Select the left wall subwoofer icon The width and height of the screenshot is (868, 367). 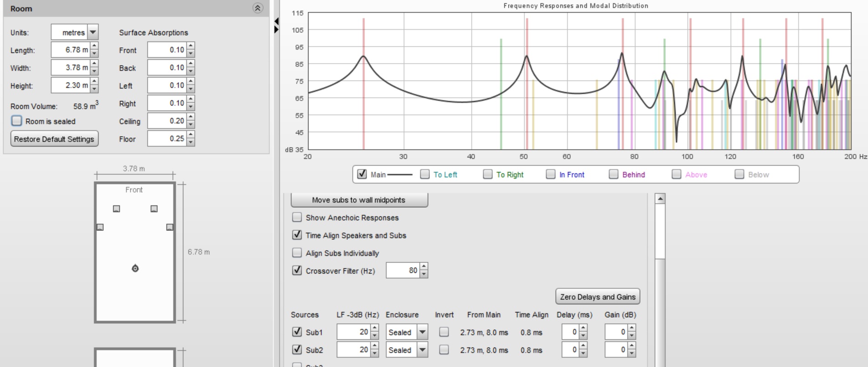100,227
